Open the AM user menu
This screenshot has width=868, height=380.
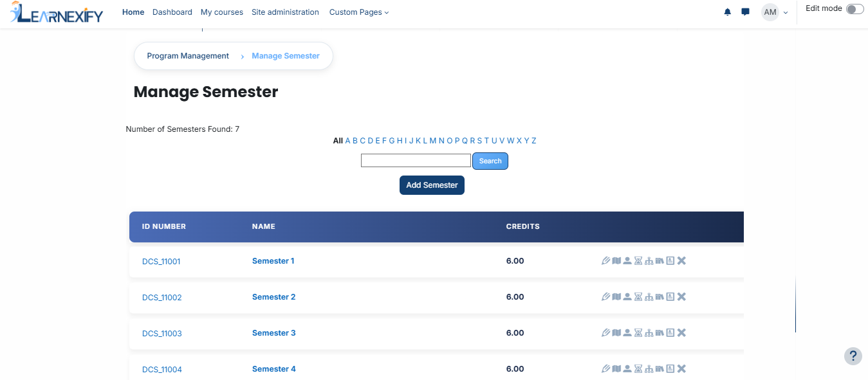click(775, 12)
